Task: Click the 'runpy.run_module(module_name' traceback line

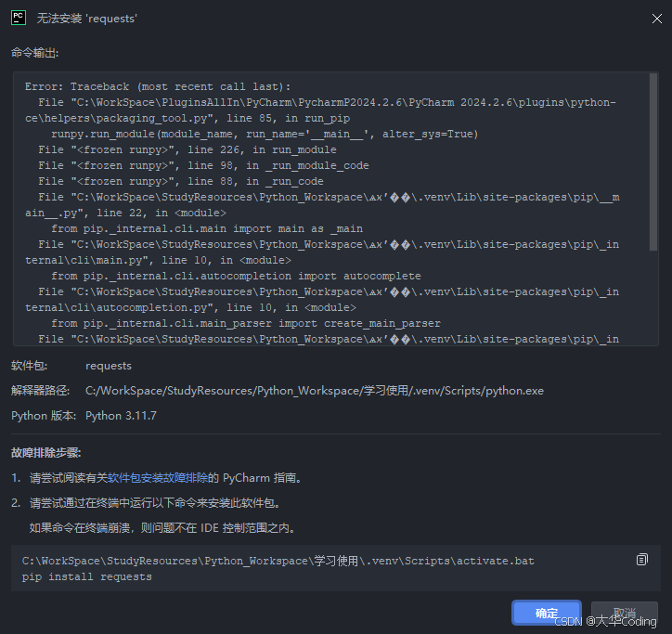Action: click(265, 135)
